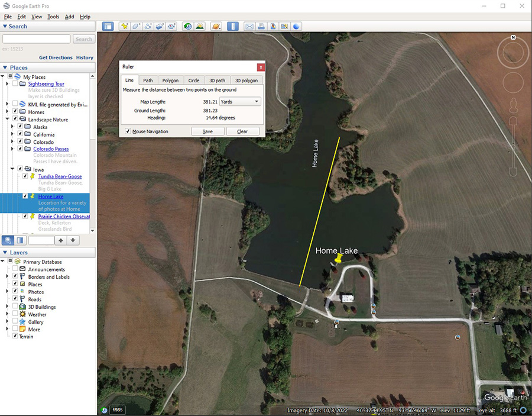Screen dimensions: 532x416
Task: Close the Ruler dialog
Action: tap(261, 67)
